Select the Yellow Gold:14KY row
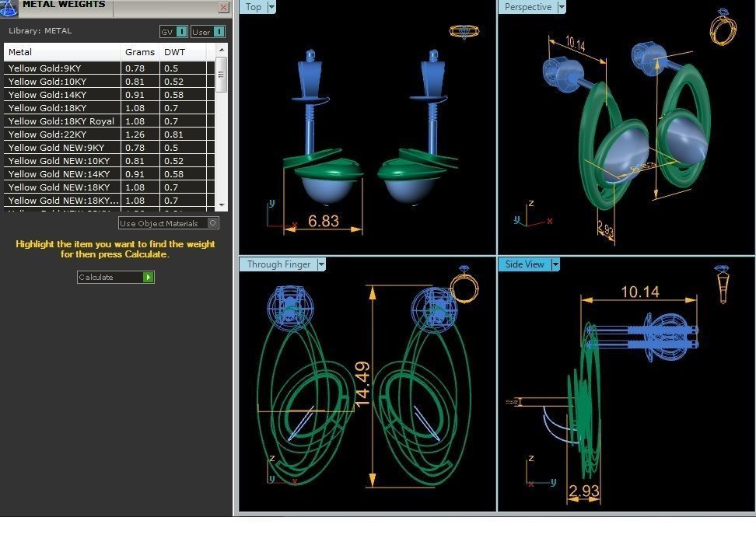This screenshot has width=756, height=535. point(110,94)
